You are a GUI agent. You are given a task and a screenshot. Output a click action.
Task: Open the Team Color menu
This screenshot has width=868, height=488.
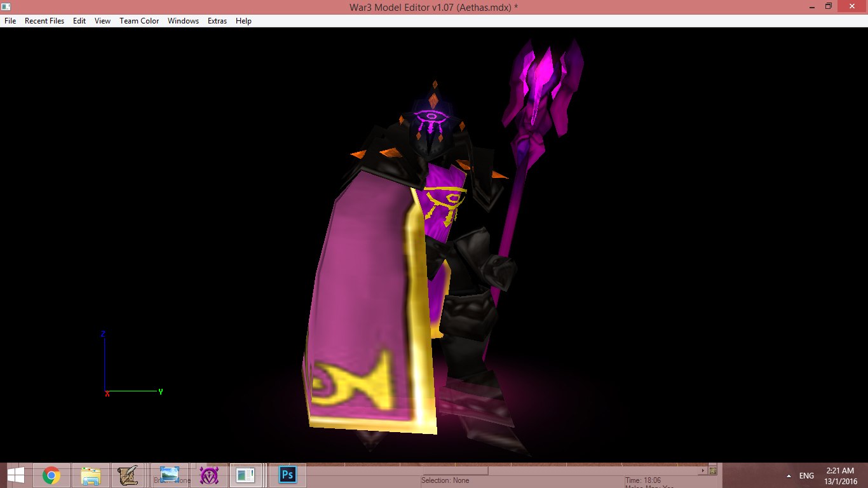[x=139, y=21]
